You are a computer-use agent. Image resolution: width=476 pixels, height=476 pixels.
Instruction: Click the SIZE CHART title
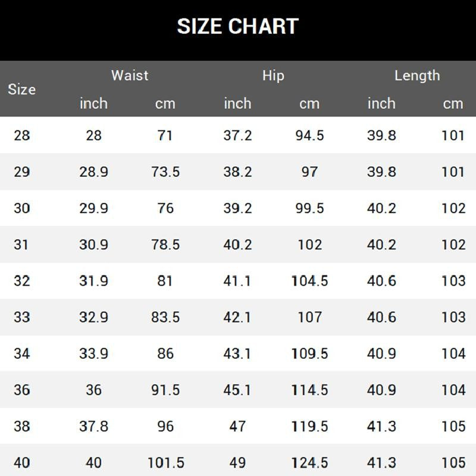(237, 26)
